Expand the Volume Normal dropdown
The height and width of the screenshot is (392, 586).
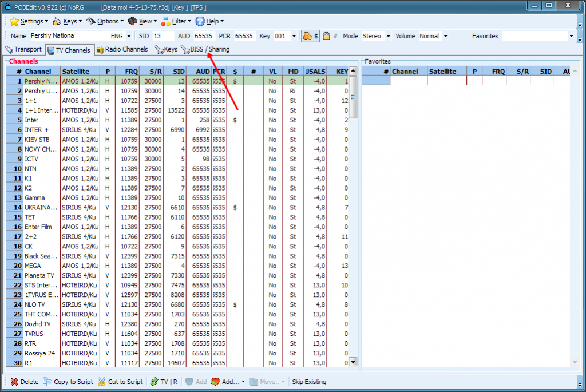click(x=445, y=36)
